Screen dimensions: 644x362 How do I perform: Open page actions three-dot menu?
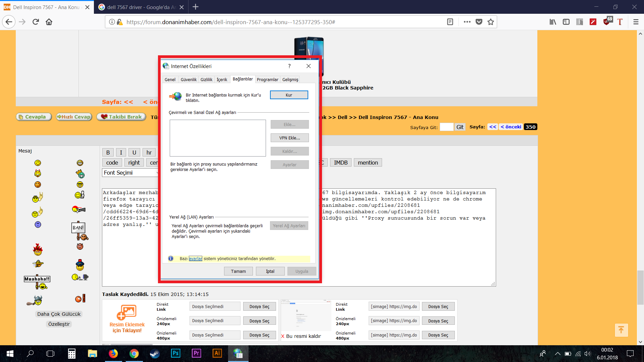click(x=467, y=22)
